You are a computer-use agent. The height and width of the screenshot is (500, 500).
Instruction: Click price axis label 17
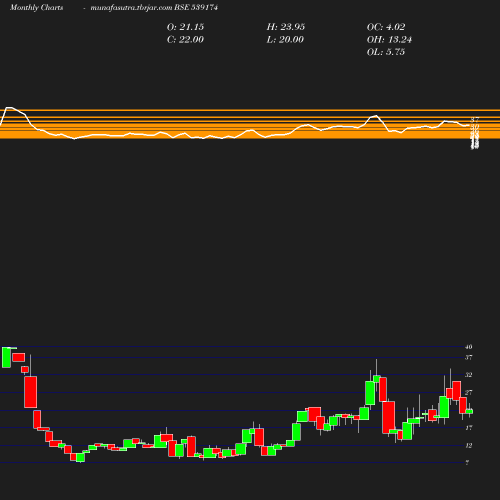(469, 428)
